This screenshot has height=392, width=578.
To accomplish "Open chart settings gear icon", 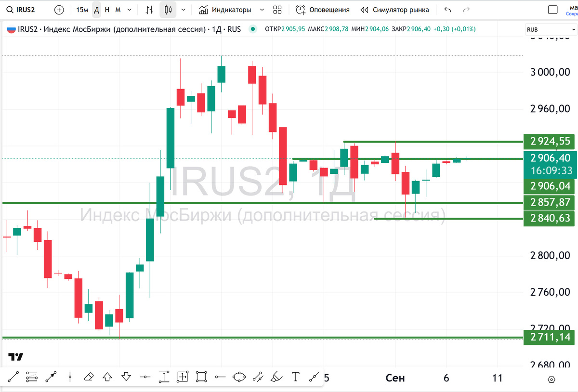I will [x=552, y=380].
